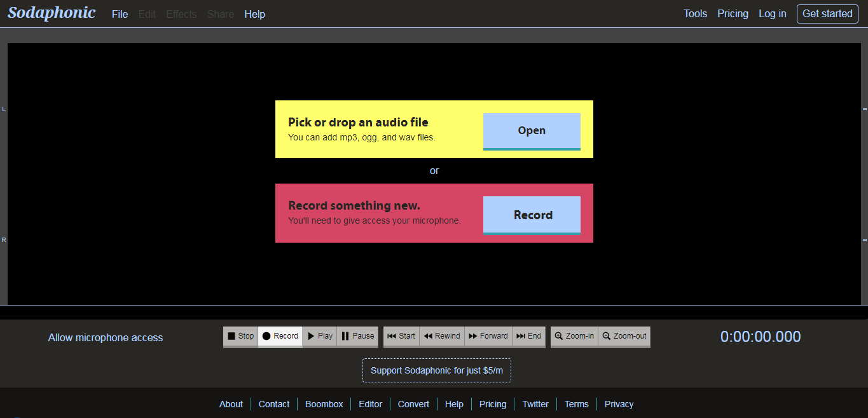Jump to End of the track
Image resolution: width=868 pixels, height=418 pixels.
coord(529,337)
